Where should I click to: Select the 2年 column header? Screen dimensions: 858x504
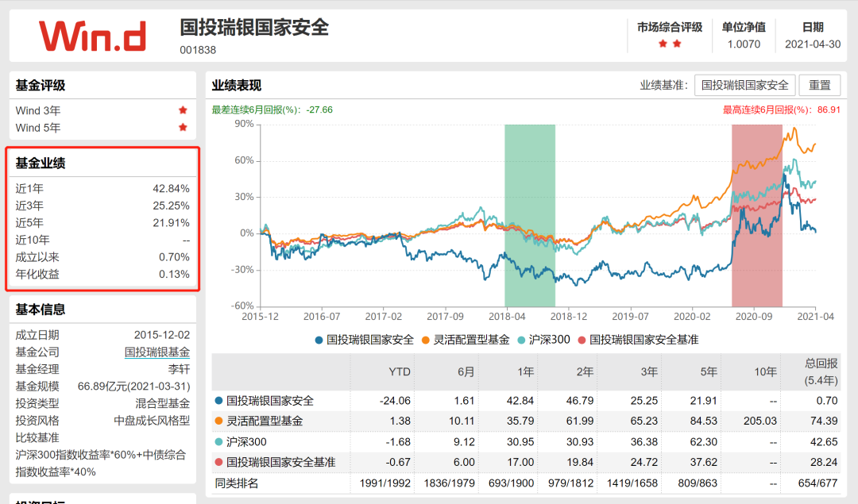[585, 371]
